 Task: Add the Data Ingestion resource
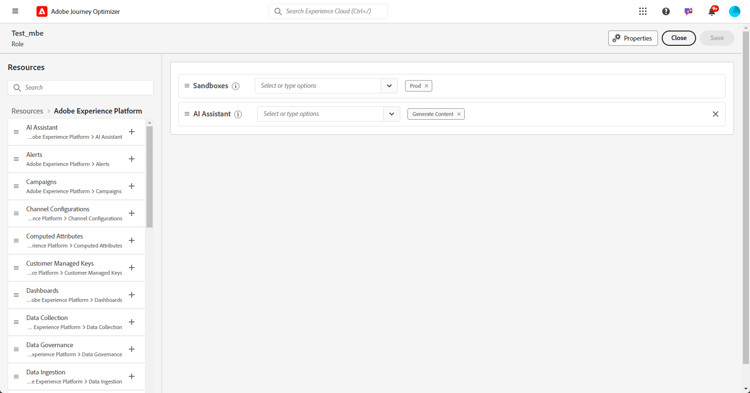(132, 377)
